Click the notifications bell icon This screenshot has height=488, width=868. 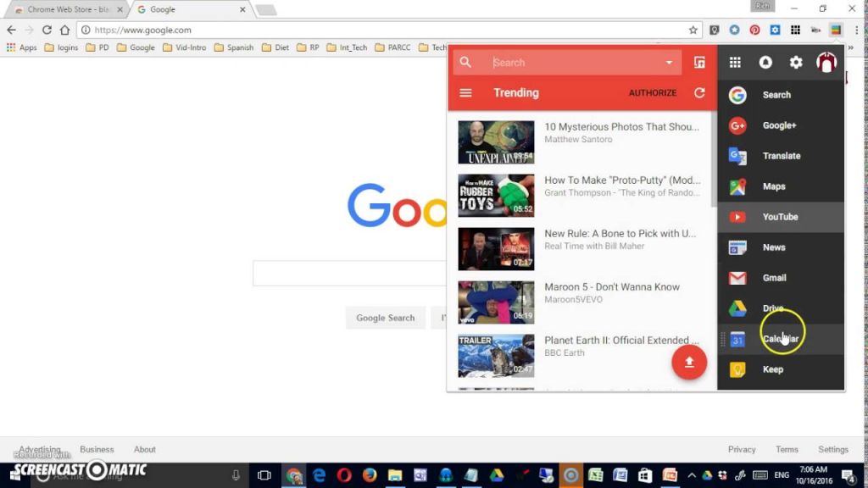coord(765,63)
